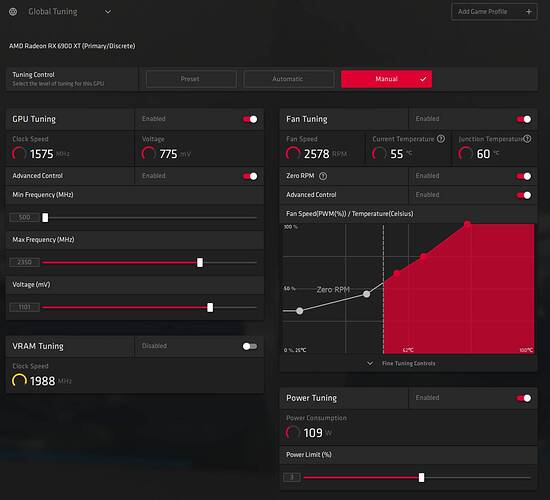Click the Power Limit value field
This screenshot has width=550, height=500.
click(x=292, y=477)
